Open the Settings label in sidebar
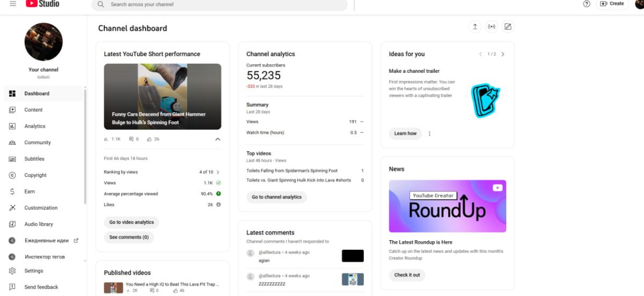 [x=34, y=271]
